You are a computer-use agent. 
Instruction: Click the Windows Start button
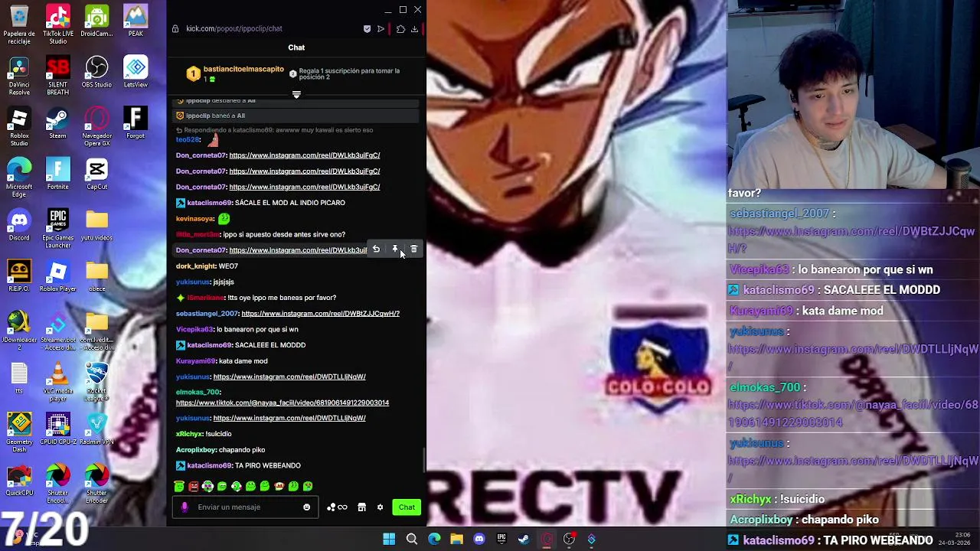(389, 539)
